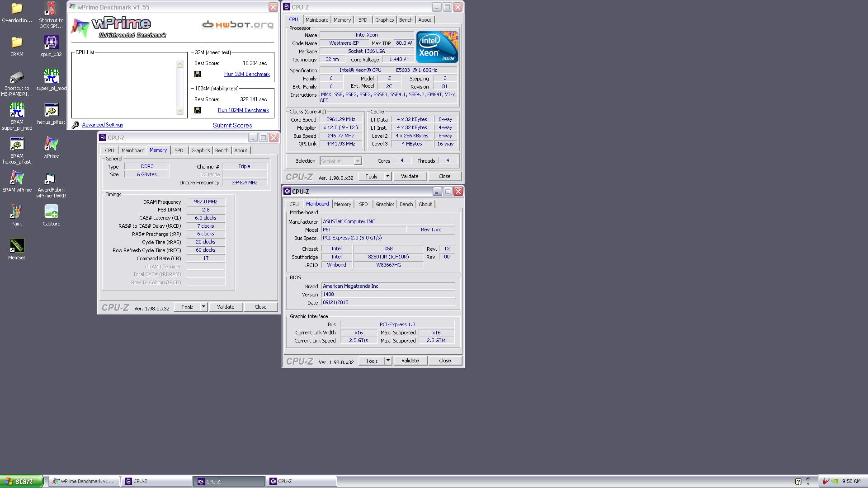Launch ERAM hexus_pifast desktop icon
This screenshot has width=868, height=488.
[17, 150]
